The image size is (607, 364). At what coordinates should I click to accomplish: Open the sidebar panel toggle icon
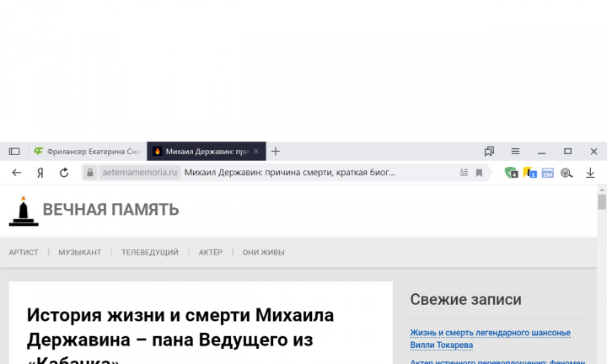click(14, 152)
